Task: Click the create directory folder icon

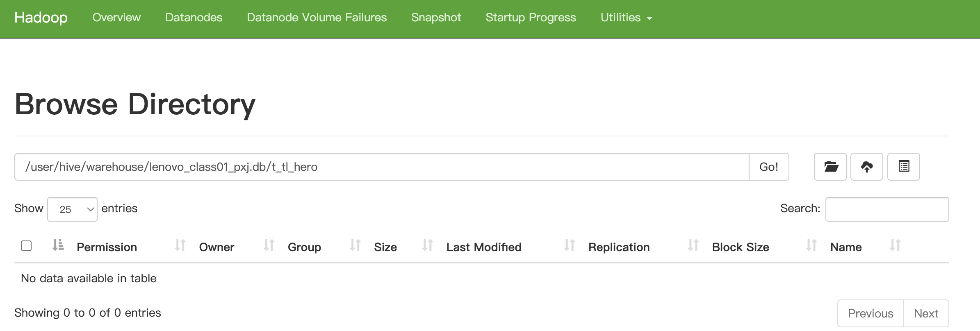Action: pyautogui.click(x=830, y=167)
